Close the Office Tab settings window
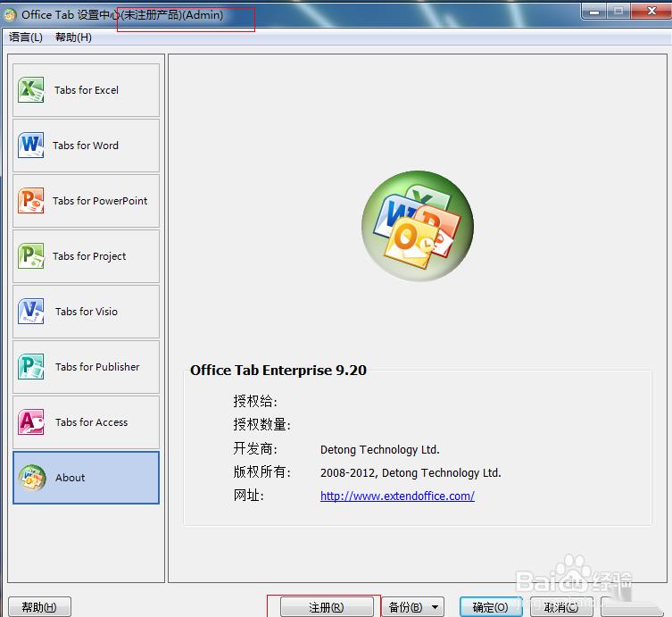 pos(651,11)
